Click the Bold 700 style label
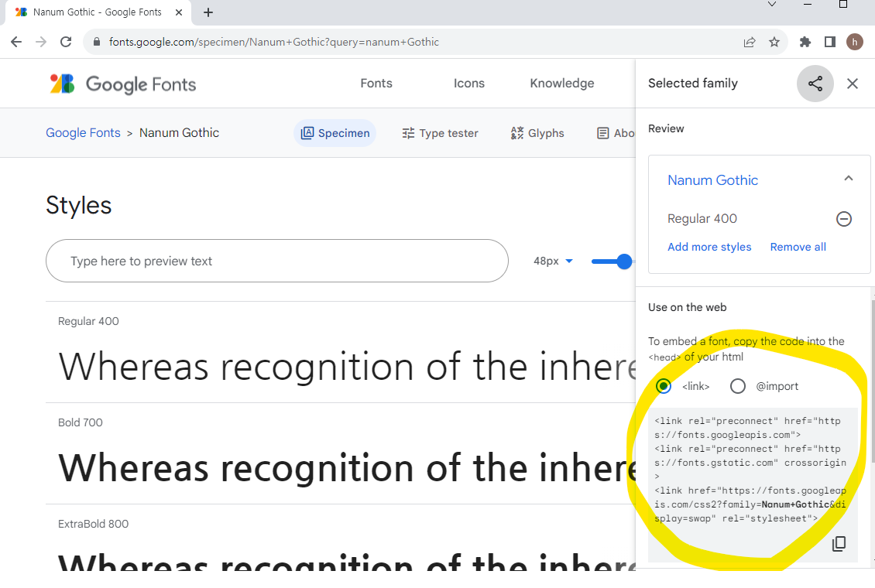The height and width of the screenshot is (588, 875). pos(81,422)
